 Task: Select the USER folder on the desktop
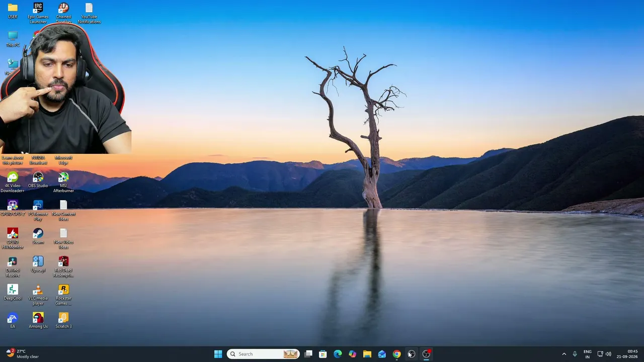coord(13,11)
